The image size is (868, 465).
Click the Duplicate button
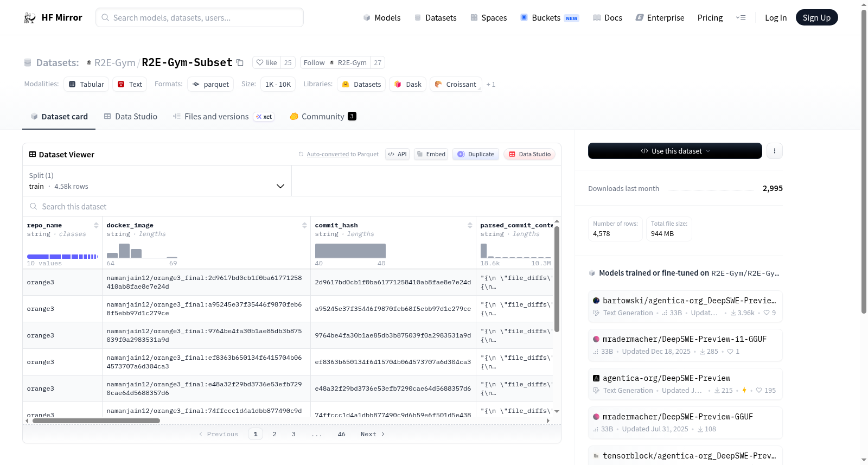click(x=476, y=154)
